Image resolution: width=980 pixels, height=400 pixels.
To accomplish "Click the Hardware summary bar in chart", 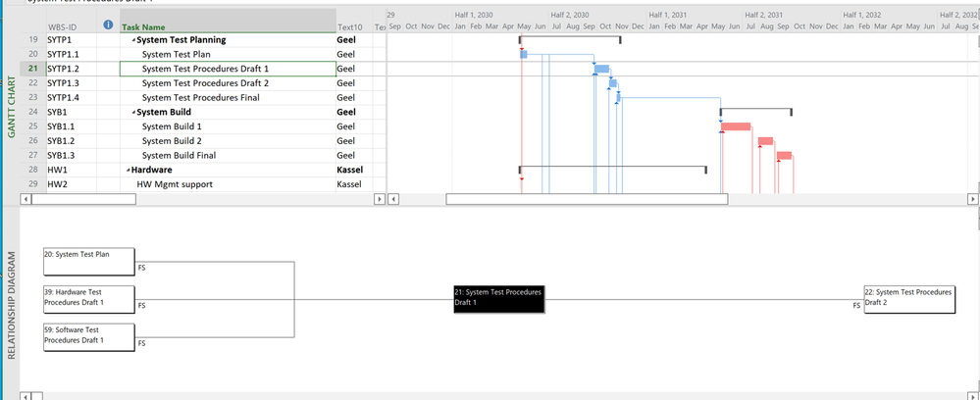I will click(612, 168).
